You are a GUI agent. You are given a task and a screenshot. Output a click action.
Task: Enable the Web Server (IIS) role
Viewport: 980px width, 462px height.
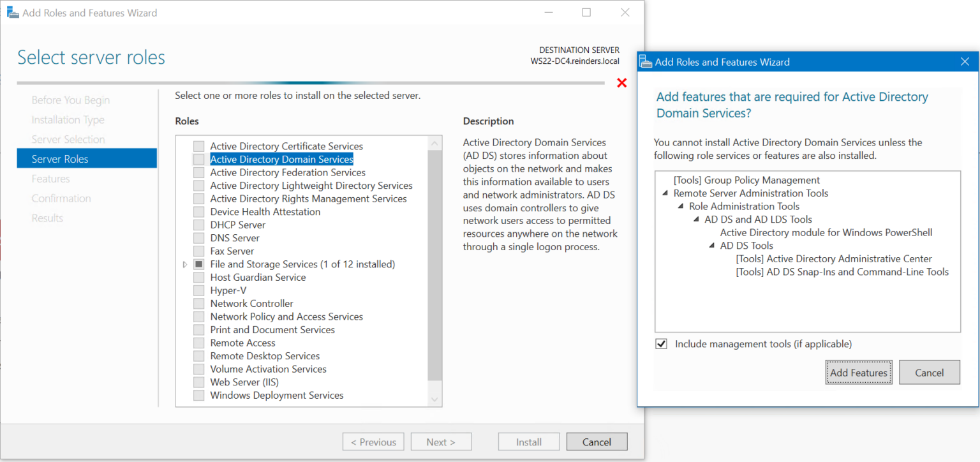point(198,382)
